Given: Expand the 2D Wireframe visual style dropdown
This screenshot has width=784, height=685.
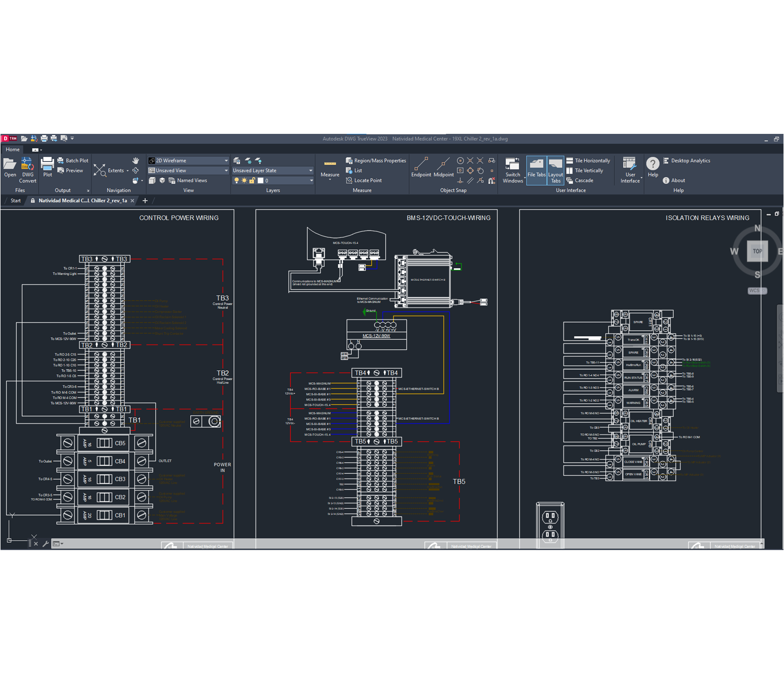Looking at the screenshot, I should 226,161.
